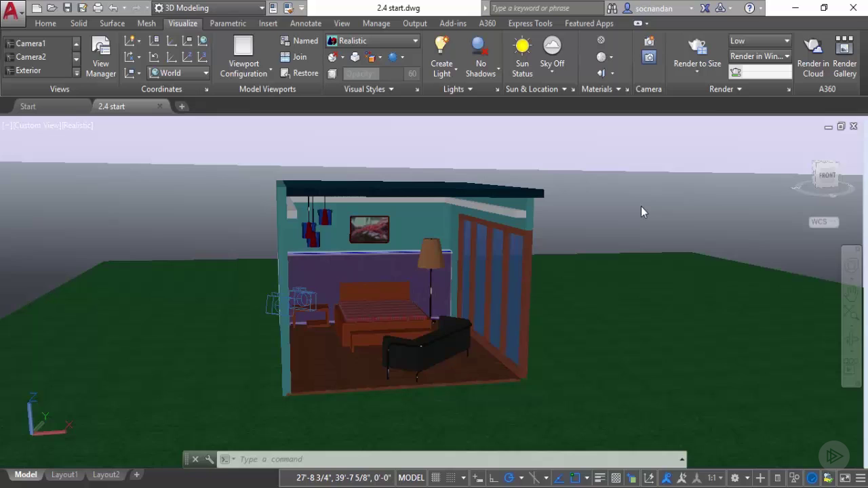The height and width of the screenshot is (488, 868).
Task: Switch to the Home ribbon tab
Action: [45, 23]
